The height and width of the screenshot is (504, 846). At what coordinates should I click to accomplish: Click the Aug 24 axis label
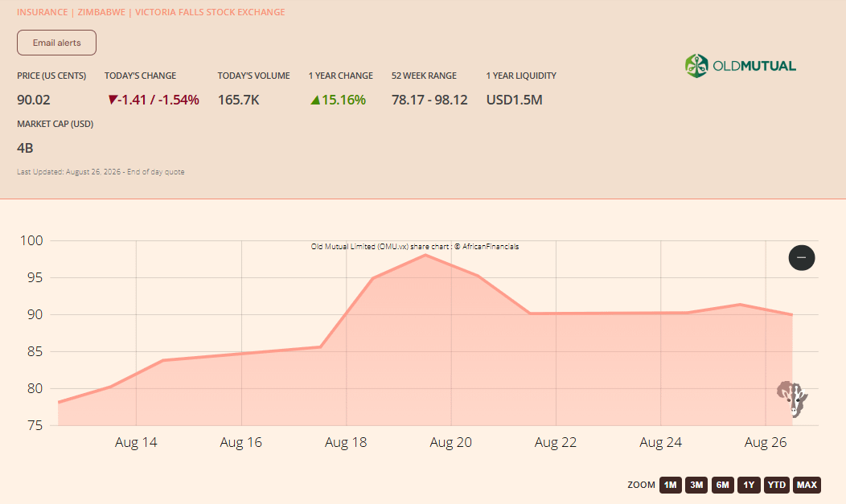point(660,443)
